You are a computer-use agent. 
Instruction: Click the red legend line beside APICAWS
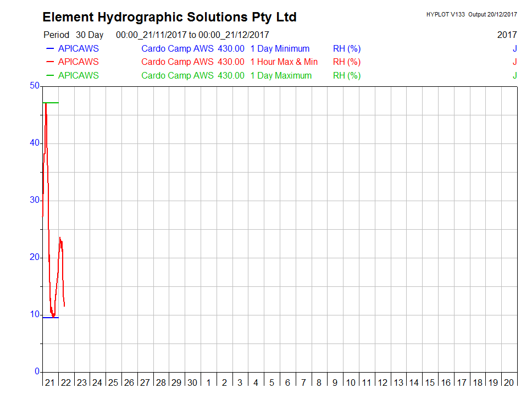49,62
